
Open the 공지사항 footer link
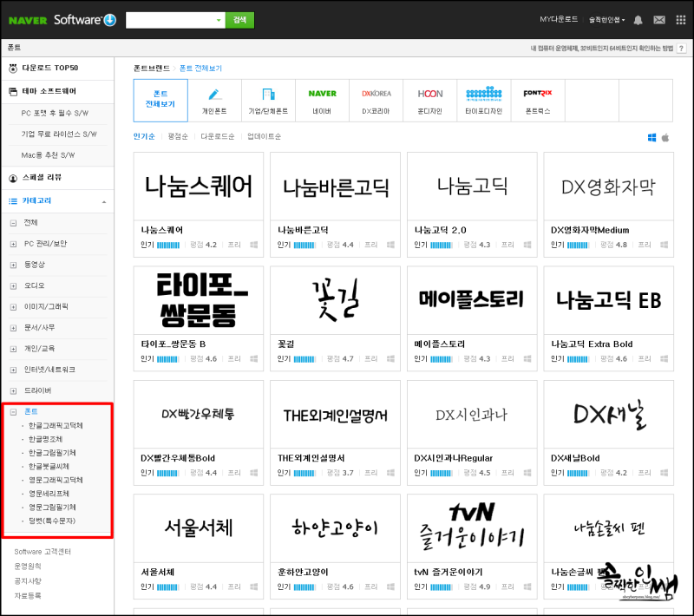(x=28, y=581)
